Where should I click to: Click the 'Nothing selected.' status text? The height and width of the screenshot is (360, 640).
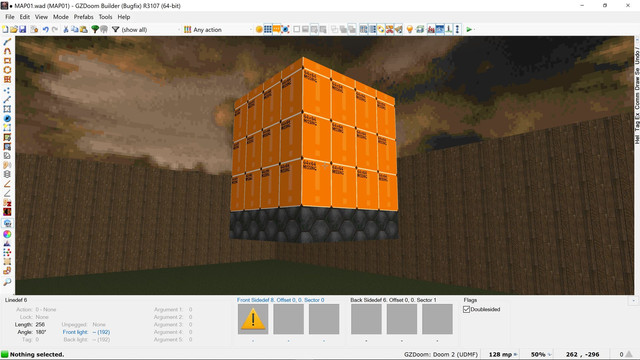[x=37, y=354]
